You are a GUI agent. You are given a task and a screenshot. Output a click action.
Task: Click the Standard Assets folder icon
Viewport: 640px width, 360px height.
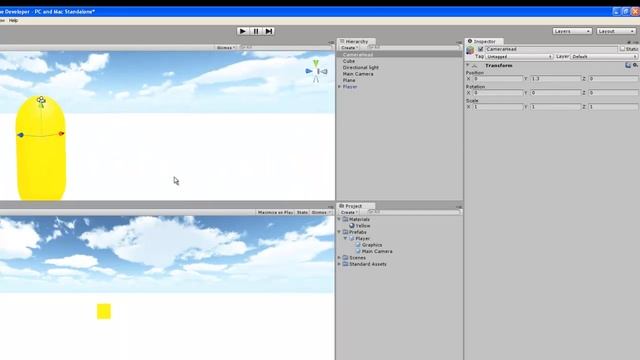[x=345, y=264]
